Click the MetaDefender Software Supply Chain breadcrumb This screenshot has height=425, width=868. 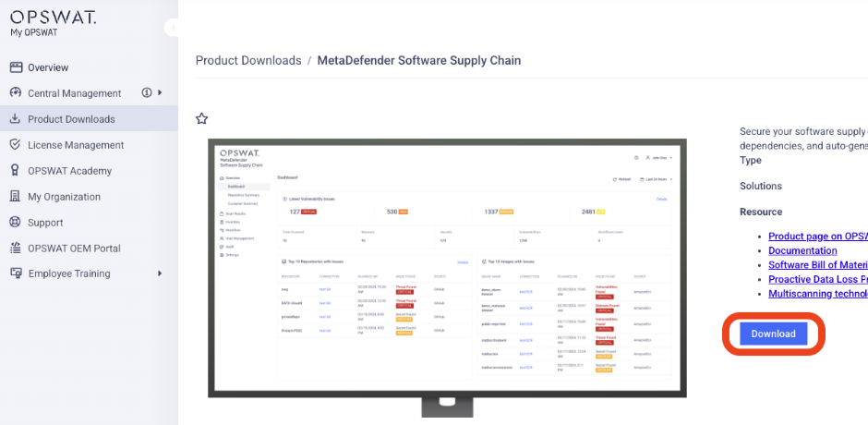pos(419,60)
